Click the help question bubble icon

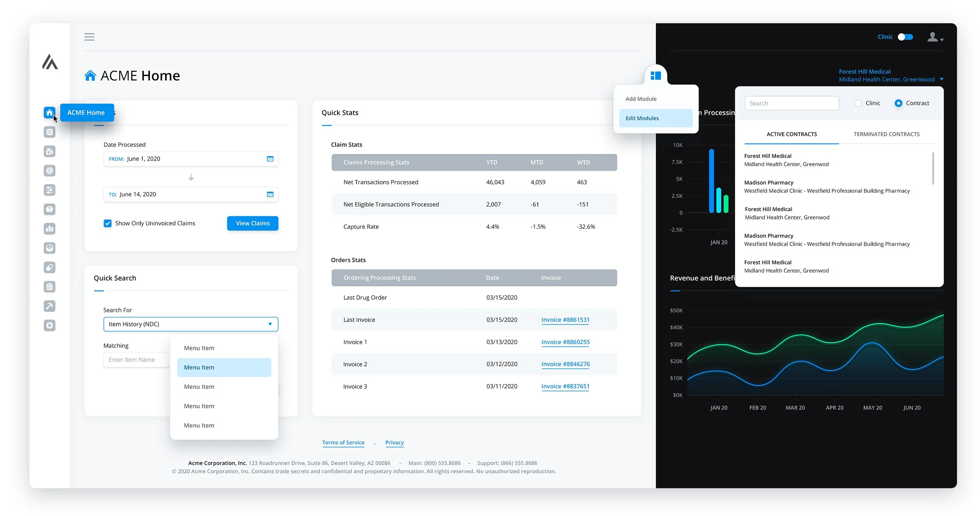point(49,209)
